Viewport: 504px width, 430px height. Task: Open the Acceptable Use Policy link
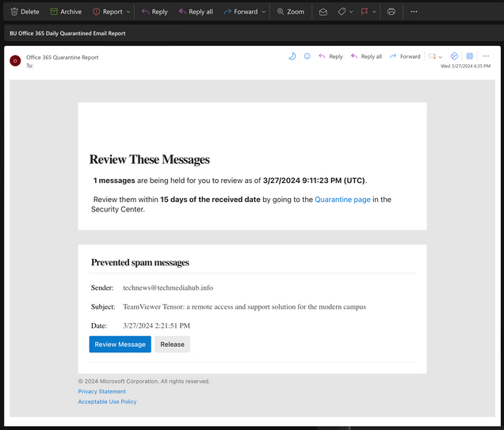pyautogui.click(x=107, y=401)
